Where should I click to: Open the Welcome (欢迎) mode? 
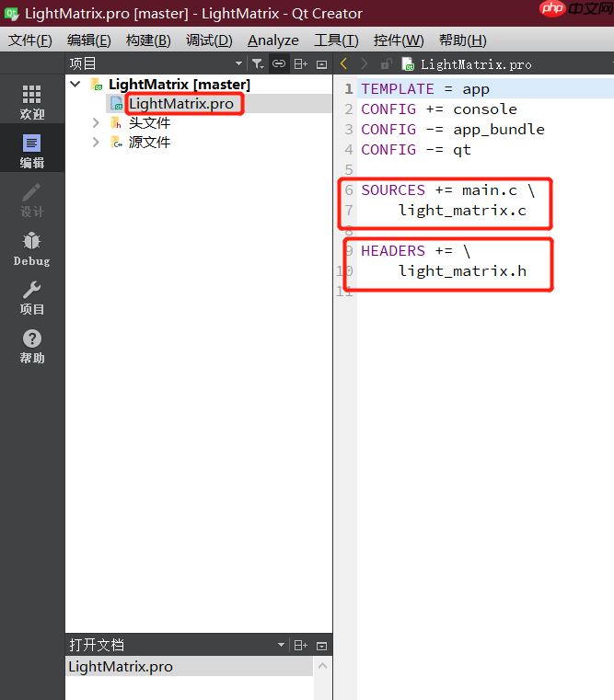click(31, 102)
